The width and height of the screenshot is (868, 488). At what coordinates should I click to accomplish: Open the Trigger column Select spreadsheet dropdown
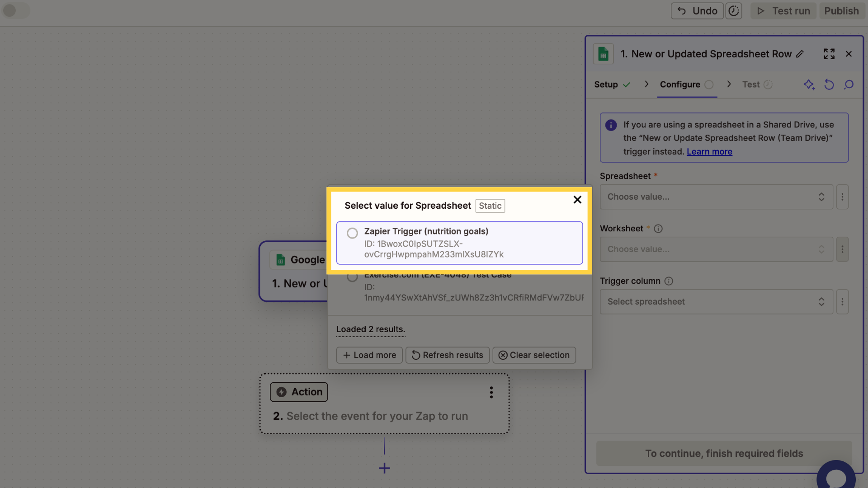click(x=716, y=302)
